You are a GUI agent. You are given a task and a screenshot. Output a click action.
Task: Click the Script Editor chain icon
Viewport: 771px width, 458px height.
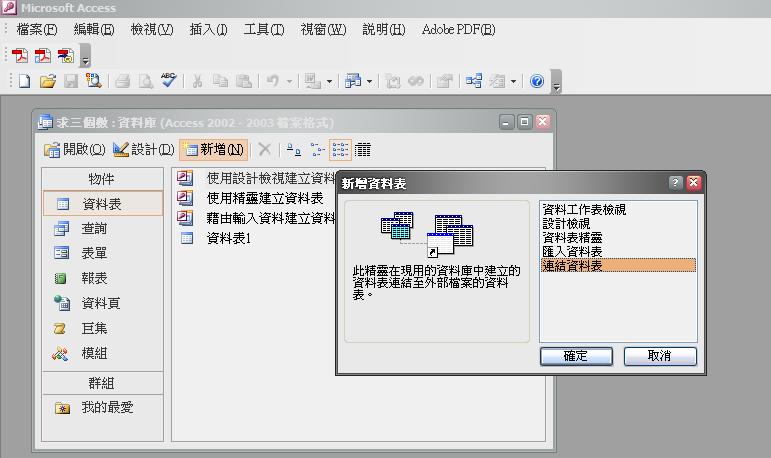point(416,81)
